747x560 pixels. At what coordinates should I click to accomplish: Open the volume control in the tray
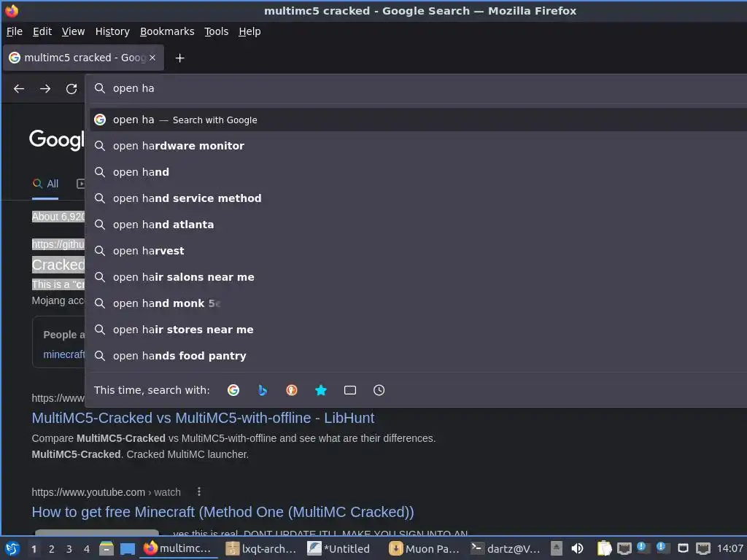(x=577, y=548)
